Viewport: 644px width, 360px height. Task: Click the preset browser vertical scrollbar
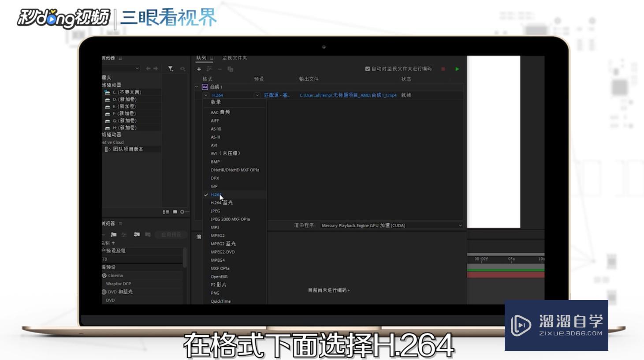tap(185, 258)
